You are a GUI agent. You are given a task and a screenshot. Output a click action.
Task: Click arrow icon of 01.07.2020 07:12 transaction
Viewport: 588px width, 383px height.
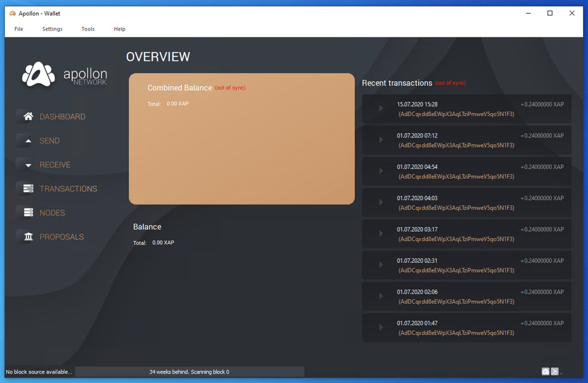click(381, 140)
